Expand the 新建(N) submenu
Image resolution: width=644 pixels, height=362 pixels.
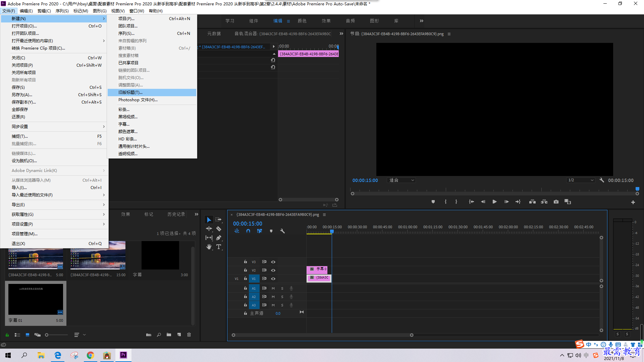54,18
